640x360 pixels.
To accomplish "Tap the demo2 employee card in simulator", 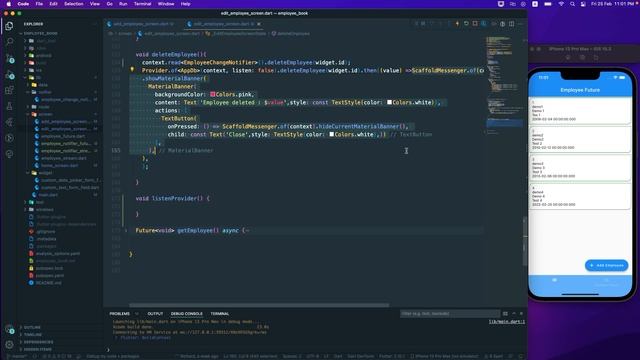I will coord(580,140).
